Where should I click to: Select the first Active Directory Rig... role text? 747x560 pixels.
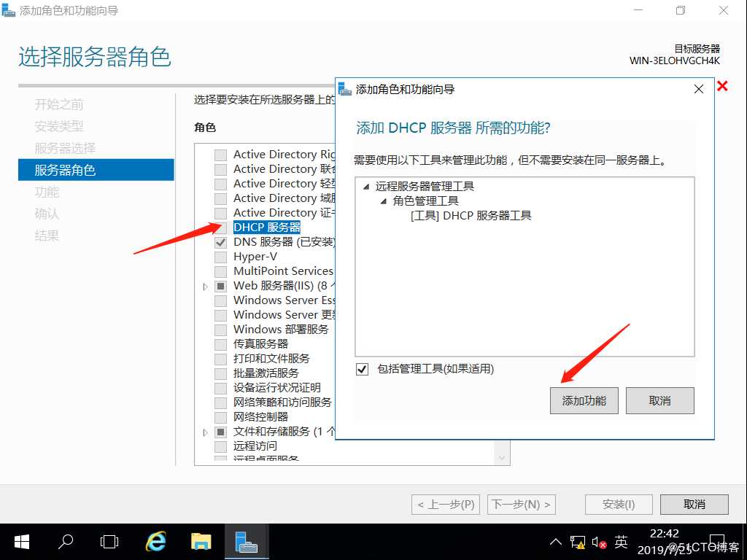click(x=284, y=155)
